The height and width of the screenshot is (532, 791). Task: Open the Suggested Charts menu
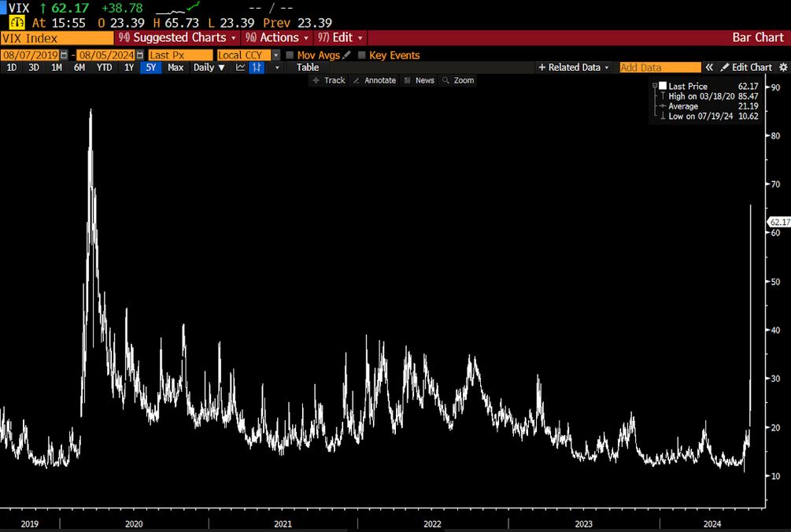click(177, 38)
